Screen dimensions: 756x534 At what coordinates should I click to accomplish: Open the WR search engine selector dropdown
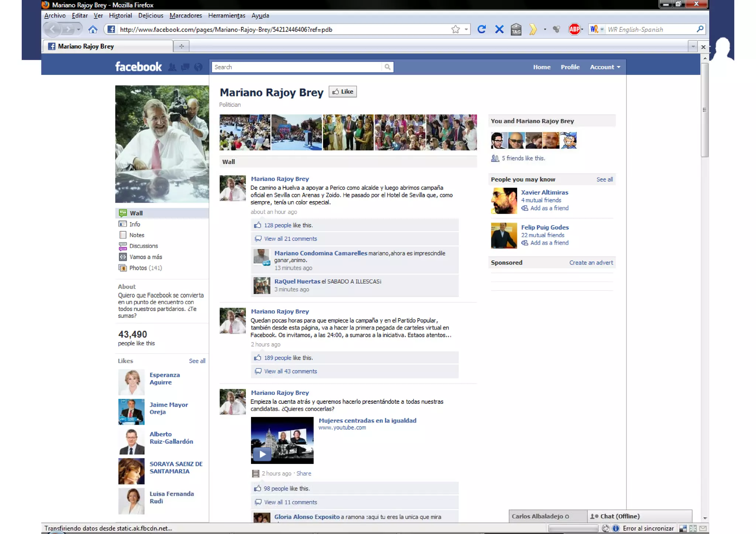[x=602, y=29]
